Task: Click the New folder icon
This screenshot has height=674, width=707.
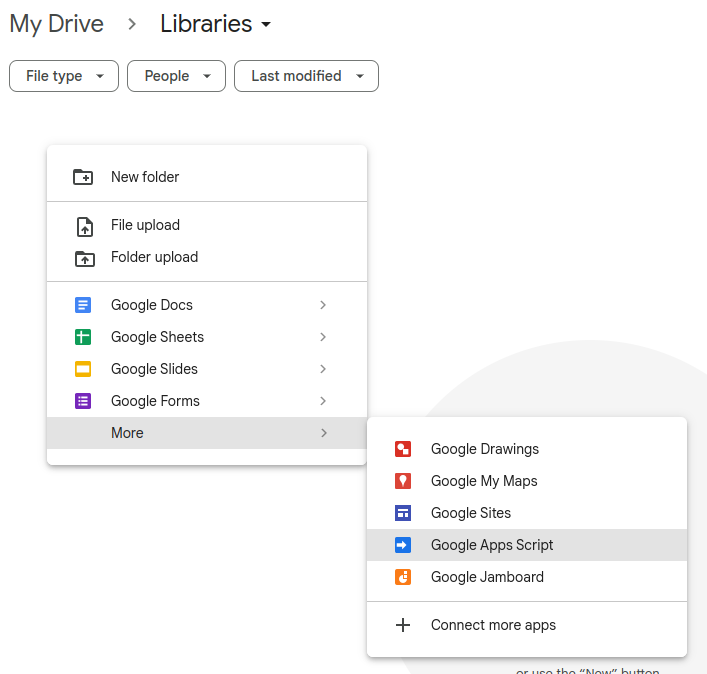Action: click(x=83, y=177)
